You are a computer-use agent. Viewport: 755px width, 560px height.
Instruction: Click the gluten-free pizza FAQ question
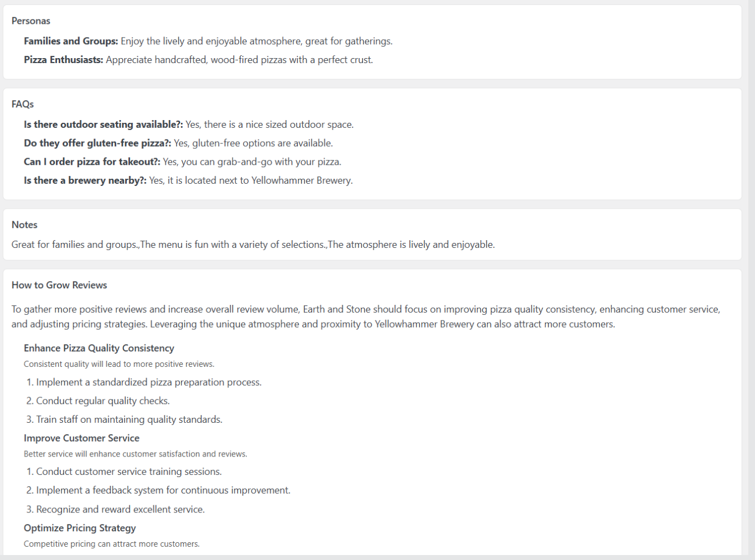point(97,143)
